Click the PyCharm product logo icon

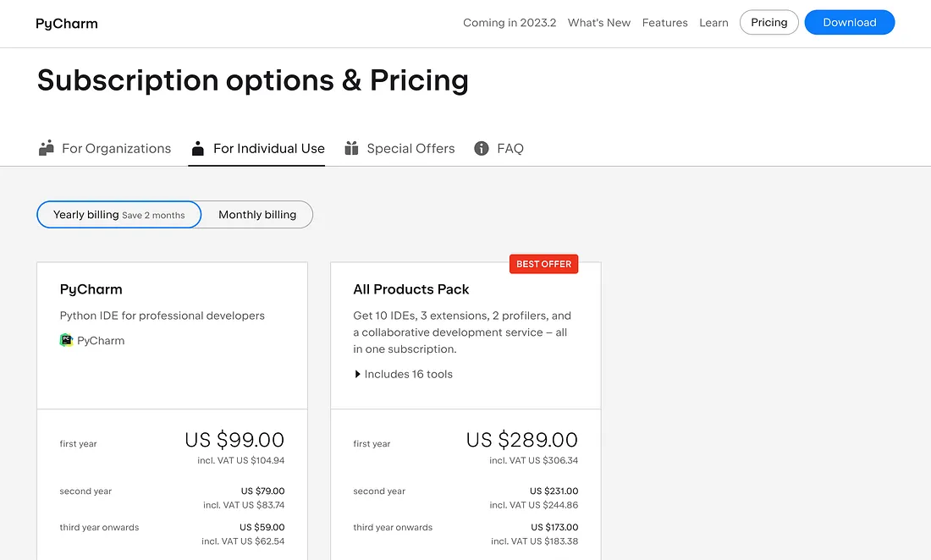tap(66, 340)
